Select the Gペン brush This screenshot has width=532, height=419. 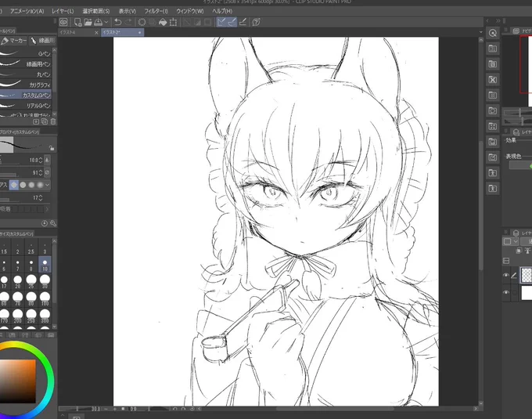point(26,53)
